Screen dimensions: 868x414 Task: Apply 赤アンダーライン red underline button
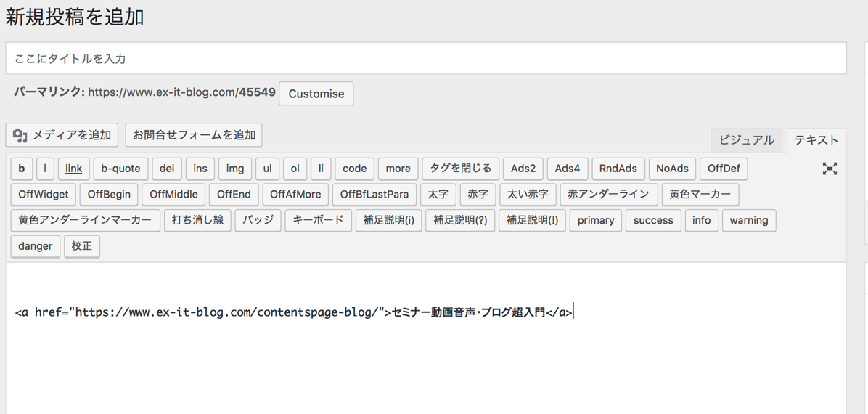[609, 195]
